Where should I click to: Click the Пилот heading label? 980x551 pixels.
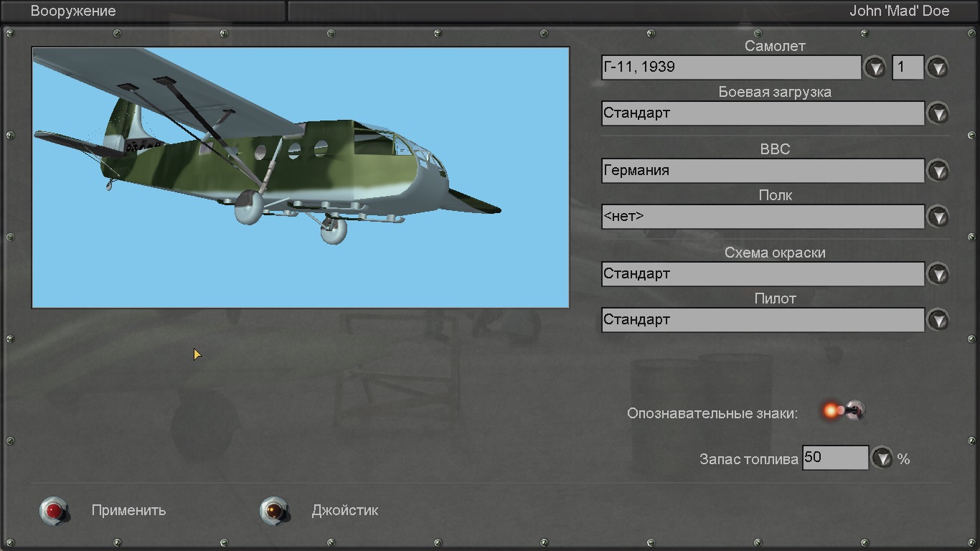click(x=775, y=298)
